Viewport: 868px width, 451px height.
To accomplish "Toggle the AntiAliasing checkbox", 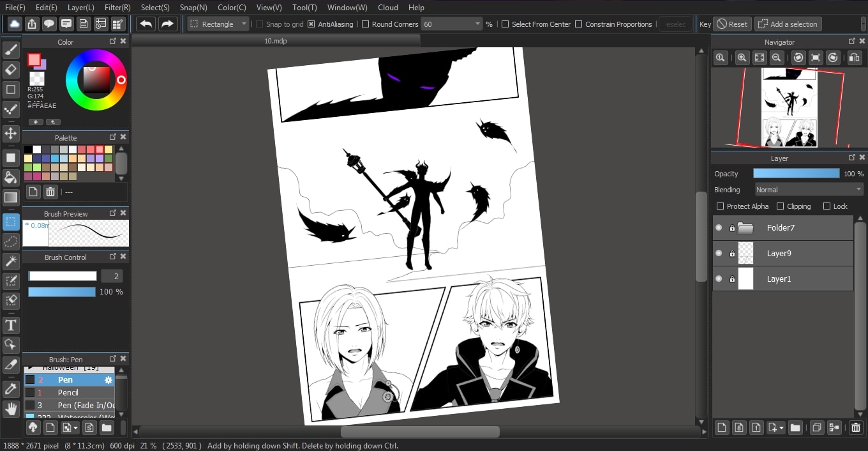I will (311, 24).
